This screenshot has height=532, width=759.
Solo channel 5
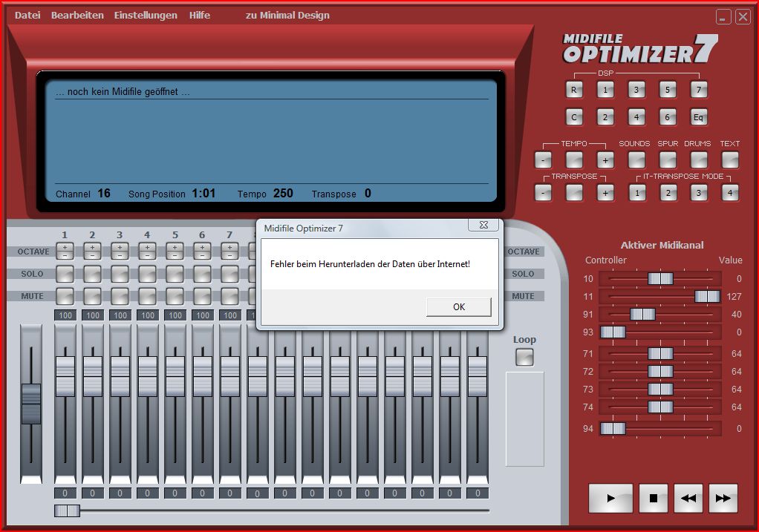175,274
